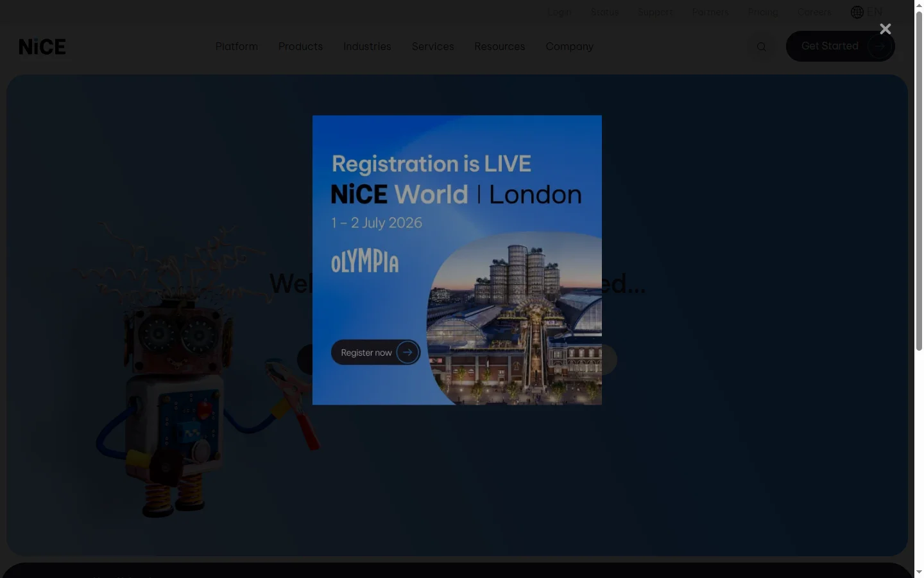Open the Products menu
Image resolution: width=924 pixels, height=578 pixels.
pyautogui.click(x=300, y=46)
